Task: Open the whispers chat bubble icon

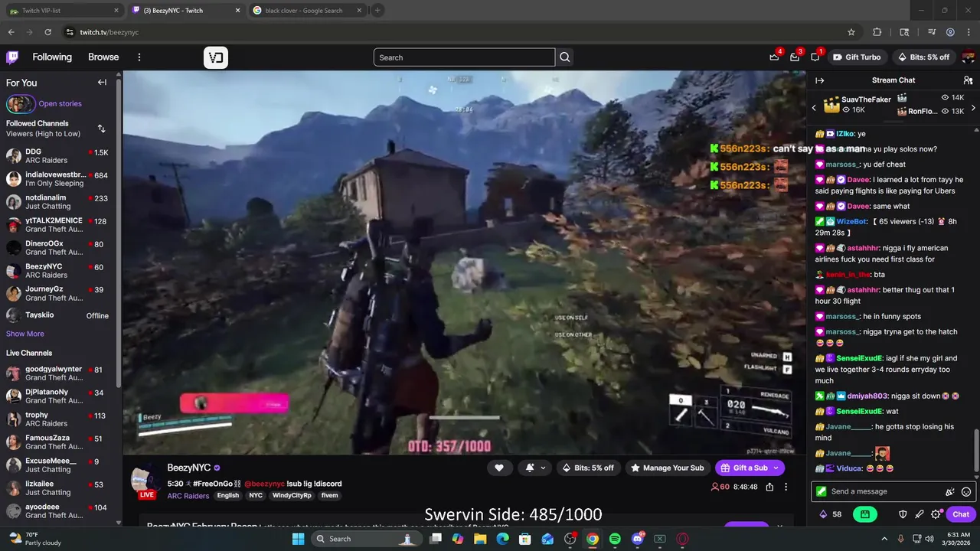Action: (815, 57)
